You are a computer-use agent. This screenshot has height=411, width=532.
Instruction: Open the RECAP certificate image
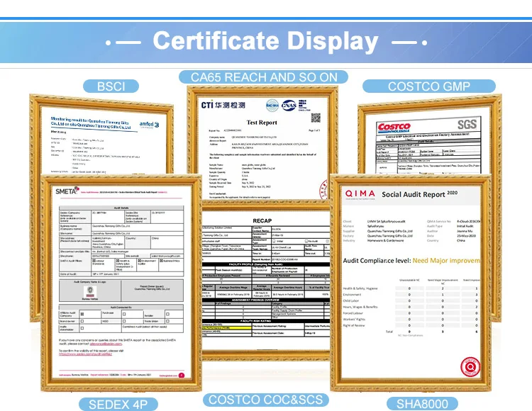(266, 281)
